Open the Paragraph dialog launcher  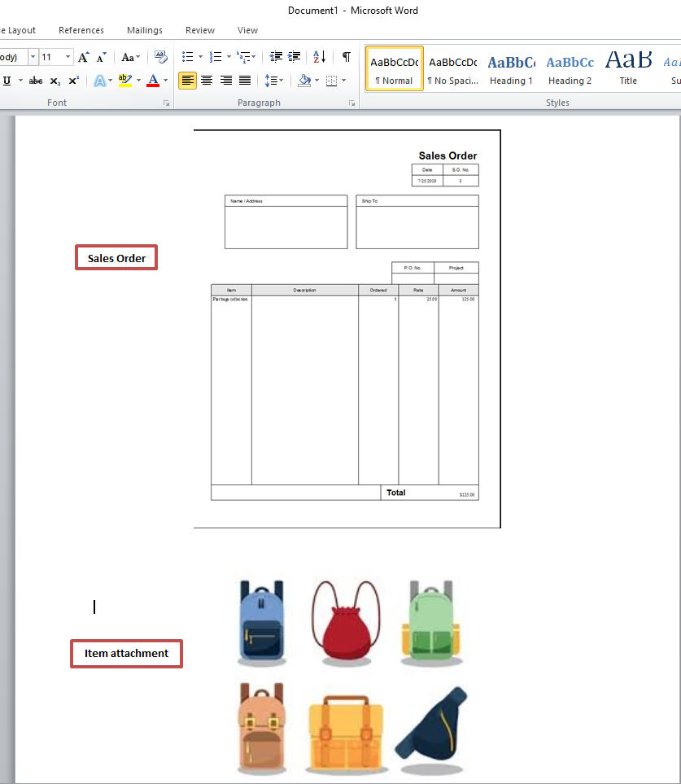(351, 103)
